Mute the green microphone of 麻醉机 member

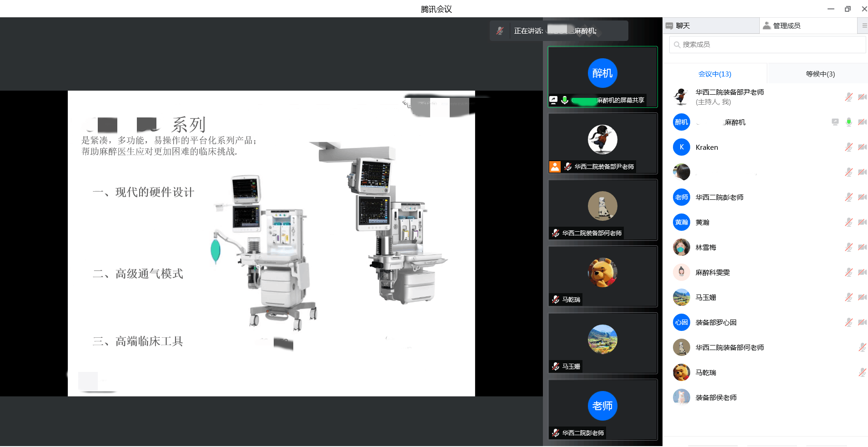click(x=848, y=122)
